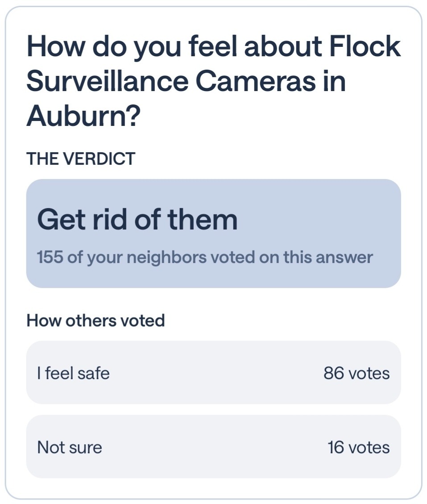Click the "16 votes" count
427x504 pixels.
point(359,447)
